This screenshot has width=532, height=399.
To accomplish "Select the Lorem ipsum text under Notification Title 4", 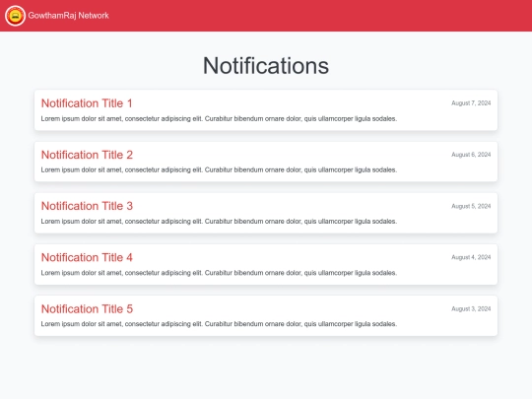I will pos(219,273).
